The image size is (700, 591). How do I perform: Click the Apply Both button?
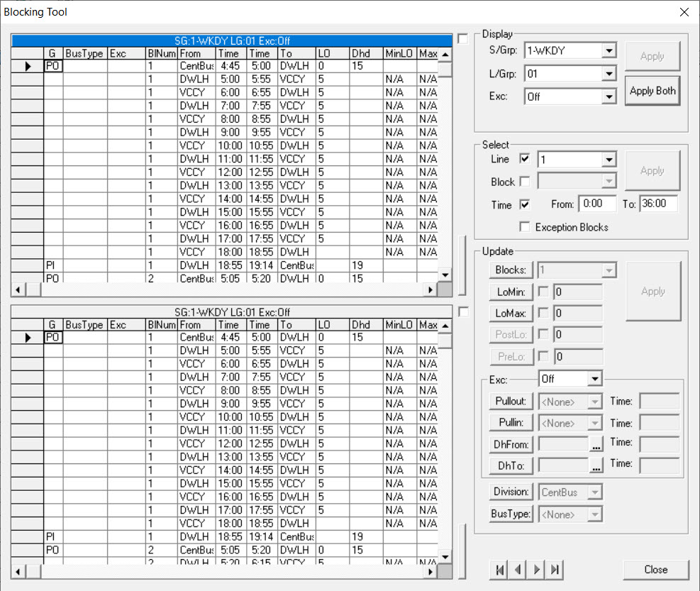click(x=652, y=91)
